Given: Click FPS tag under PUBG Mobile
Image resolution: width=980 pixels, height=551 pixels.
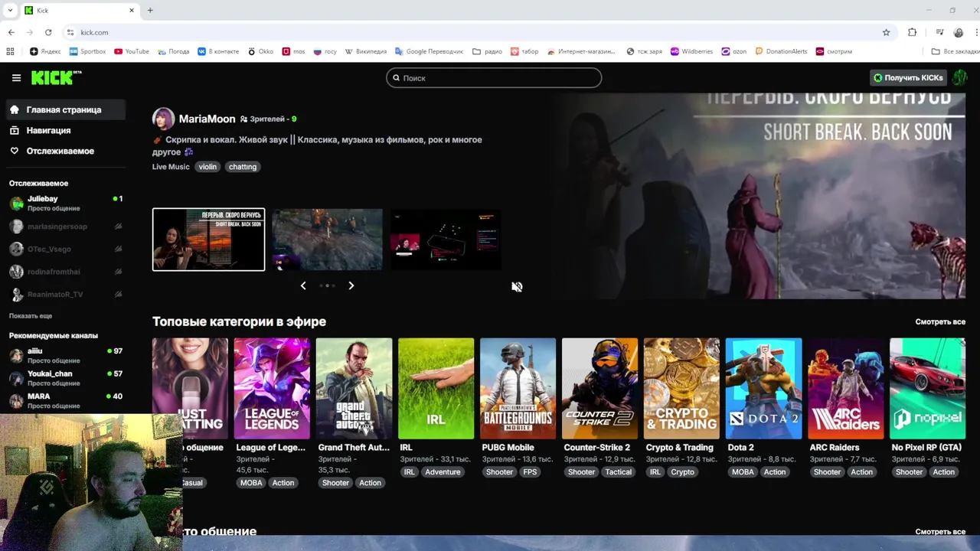Looking at the screenshot, I should [530, 472].
